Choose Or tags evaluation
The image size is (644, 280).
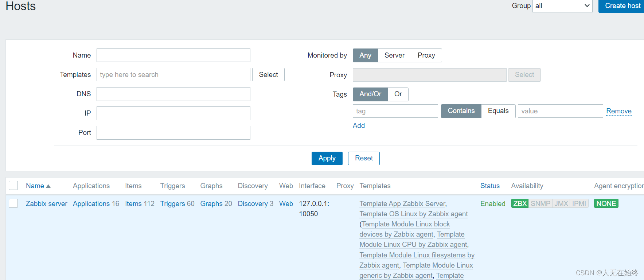(x=398, y=94)
